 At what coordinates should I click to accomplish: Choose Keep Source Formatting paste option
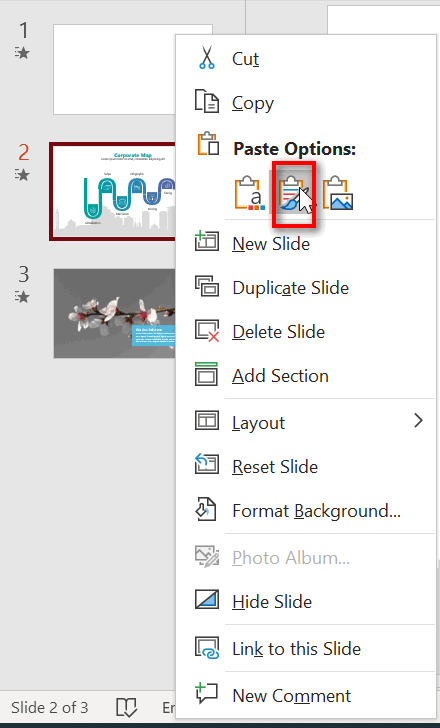click(x=294, y=194)
